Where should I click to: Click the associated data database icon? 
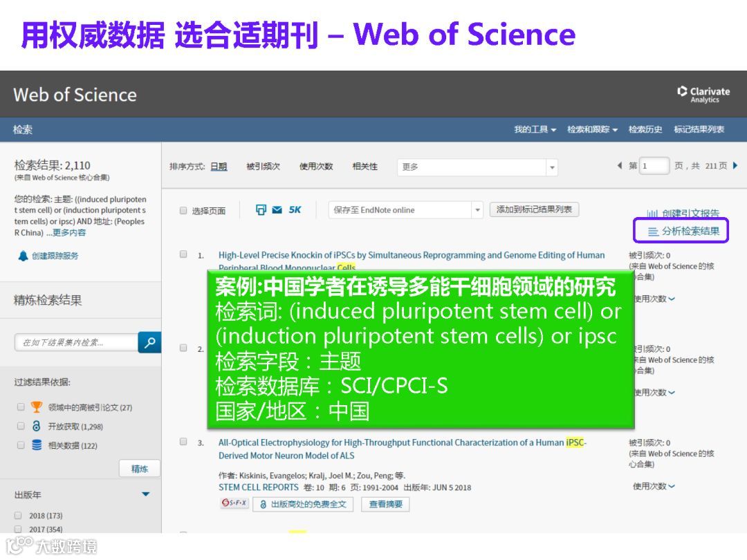click(36, 445)
